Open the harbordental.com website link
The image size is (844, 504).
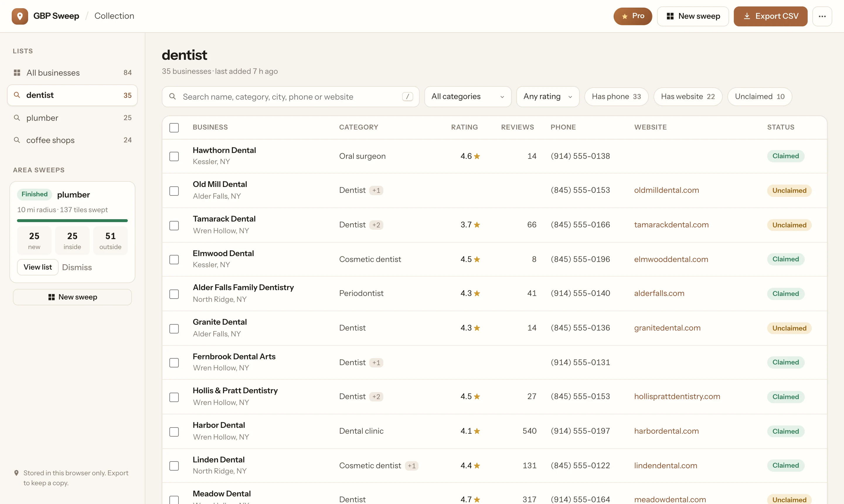(x=666, y=431)
